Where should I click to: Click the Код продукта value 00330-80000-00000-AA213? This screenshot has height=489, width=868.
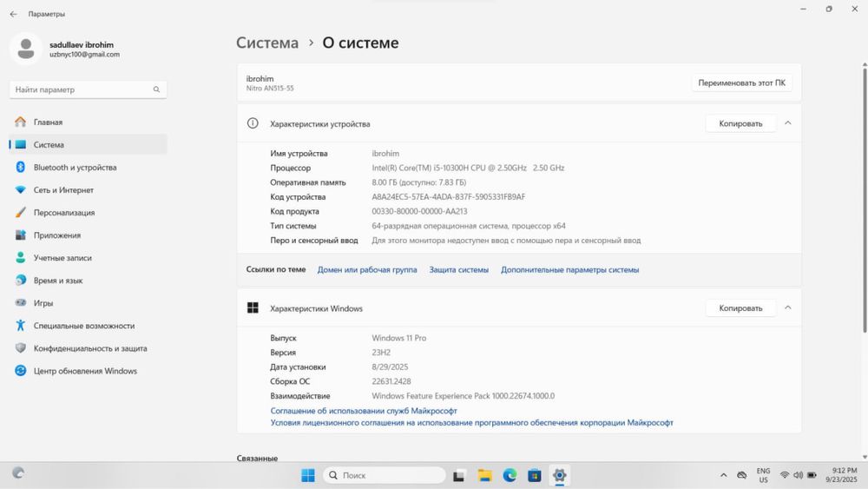click(419, 211)
